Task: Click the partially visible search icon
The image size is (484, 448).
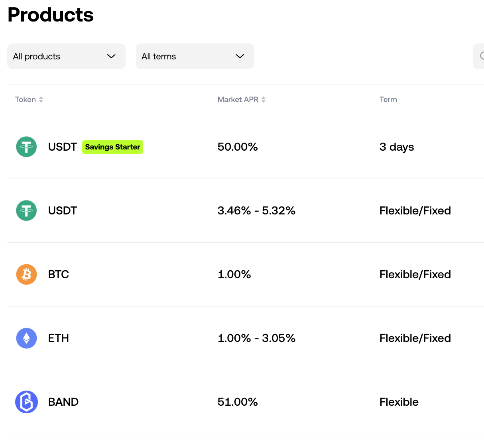Action: 482,56
